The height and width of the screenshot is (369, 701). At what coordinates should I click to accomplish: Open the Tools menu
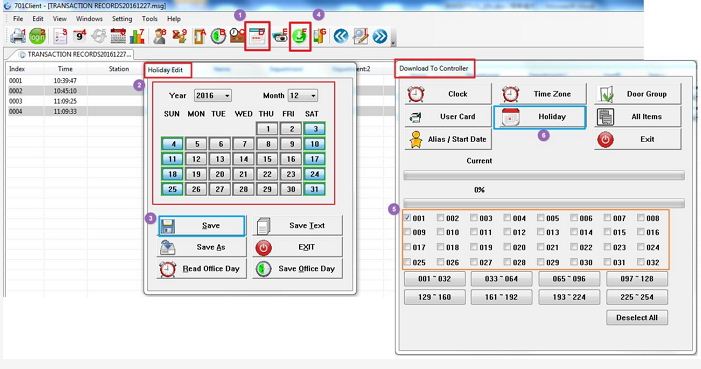click(x=150, y=19)
